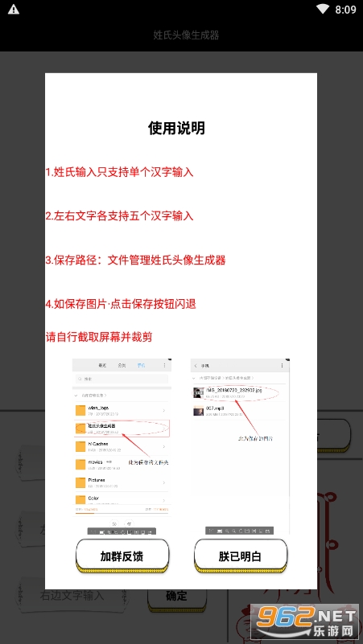Open the three-dot menu beside 手机 header
363x644 pixels.
pyautogui.click(x=282, y=365)
